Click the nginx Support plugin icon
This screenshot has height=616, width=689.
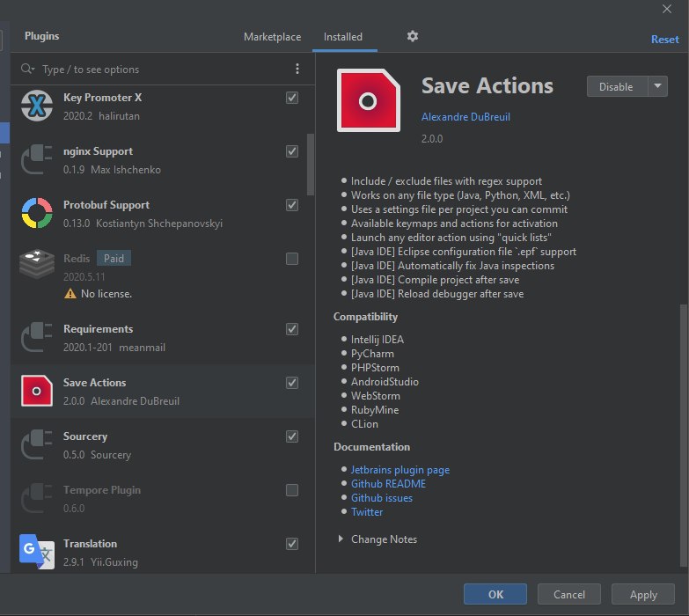(37, 159)
